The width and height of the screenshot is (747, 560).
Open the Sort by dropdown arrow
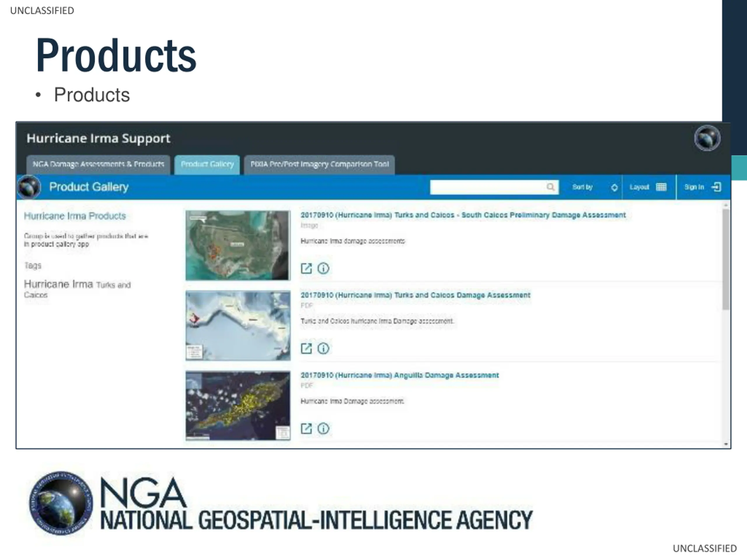point(614,187)
